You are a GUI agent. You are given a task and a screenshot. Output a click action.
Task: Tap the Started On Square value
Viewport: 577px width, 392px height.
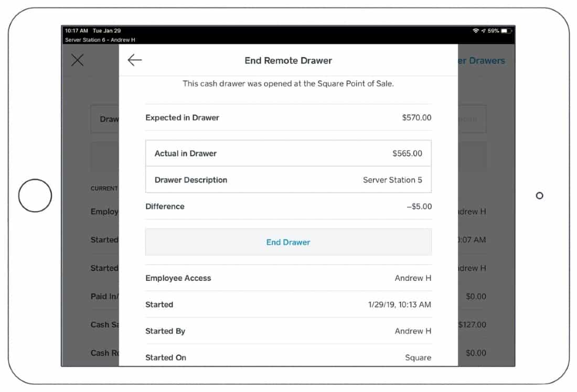pyautogui.click(x=418, y=357)
